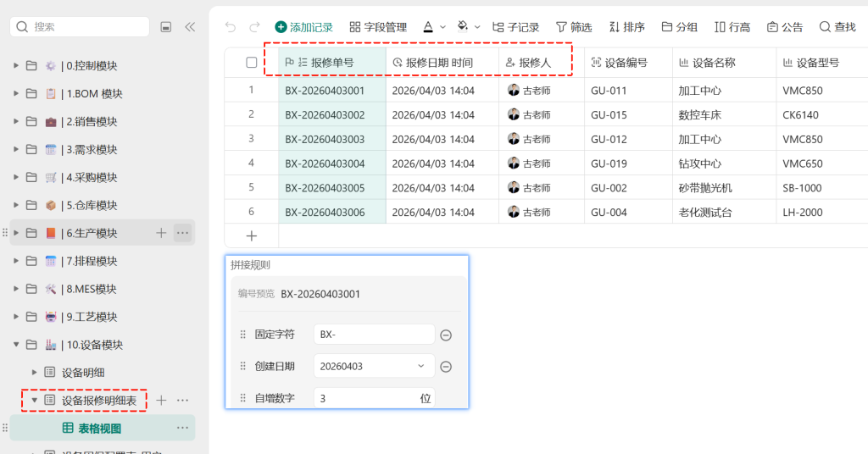The width and height of the screenshot is (868, 454).
Task: Open 设备明细 table
Action: click(x=83, y=373)
